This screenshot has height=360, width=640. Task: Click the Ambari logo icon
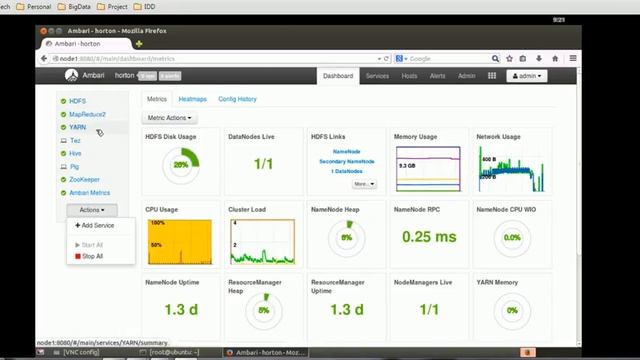71,76
